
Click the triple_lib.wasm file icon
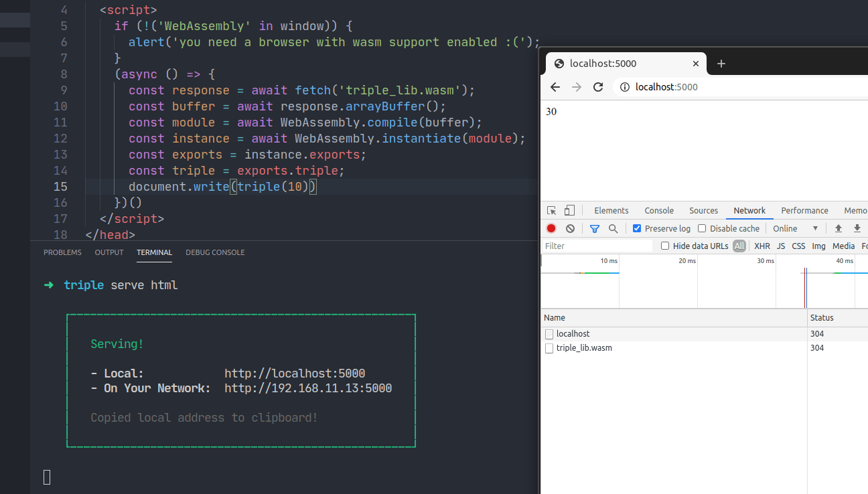coord(549,348)
